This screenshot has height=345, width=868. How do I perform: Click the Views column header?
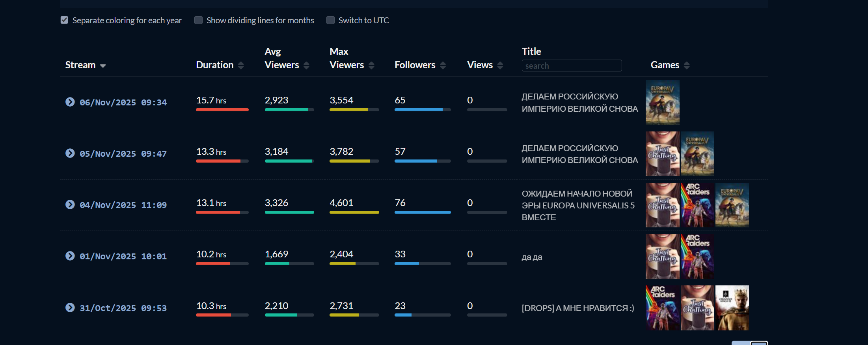click(x=480, y=65)
